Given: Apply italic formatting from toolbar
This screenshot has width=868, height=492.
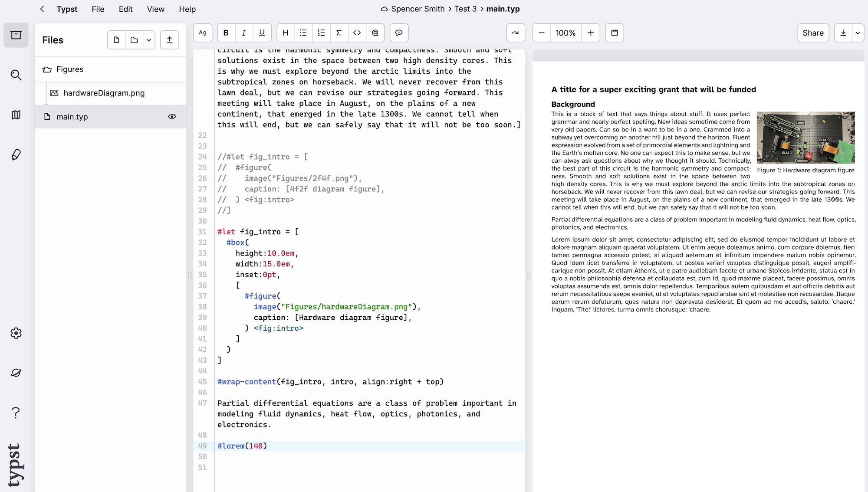Looking at the screenshot, I should point(244,33).
